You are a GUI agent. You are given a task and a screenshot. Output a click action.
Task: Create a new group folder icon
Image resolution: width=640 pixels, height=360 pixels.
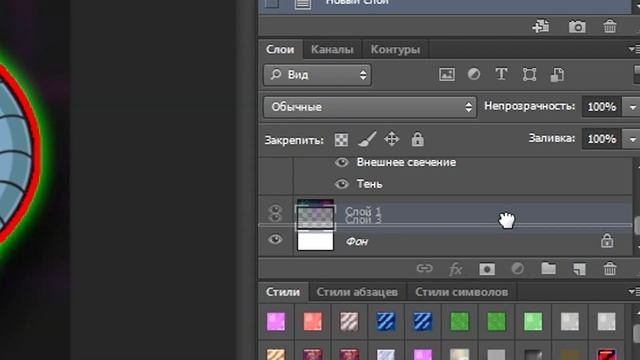point(548,268)
